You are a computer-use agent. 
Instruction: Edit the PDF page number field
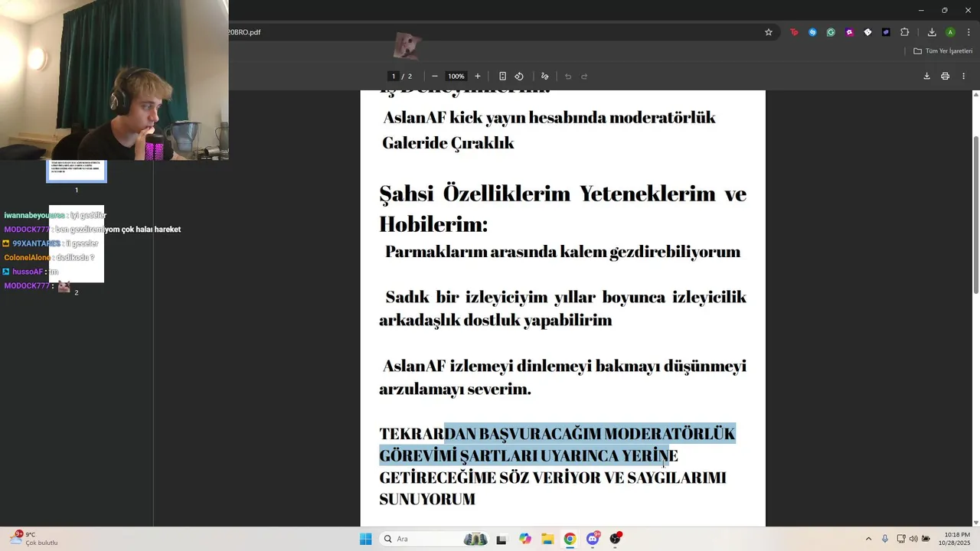tap(394, 76)
